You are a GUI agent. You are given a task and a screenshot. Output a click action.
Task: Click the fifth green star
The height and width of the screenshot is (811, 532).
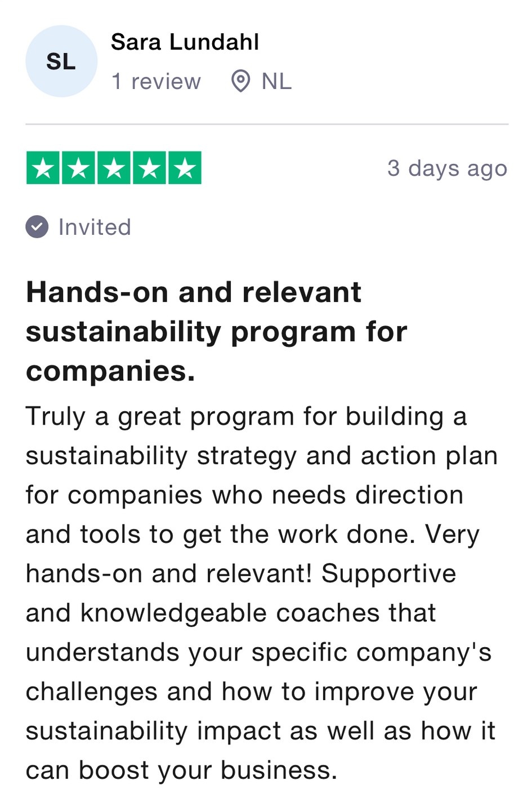coord(185,168)
